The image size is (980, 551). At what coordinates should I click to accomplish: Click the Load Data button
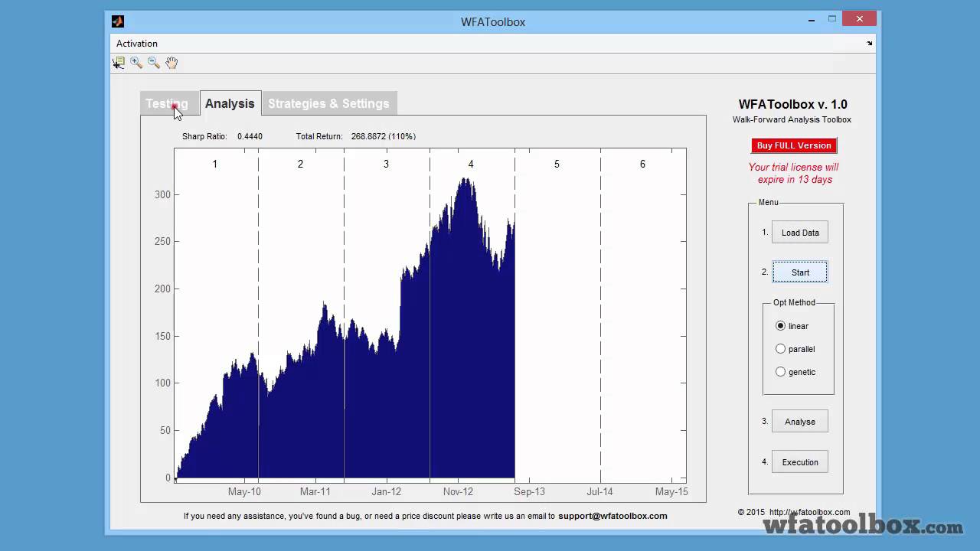click(x=800, y=233)
